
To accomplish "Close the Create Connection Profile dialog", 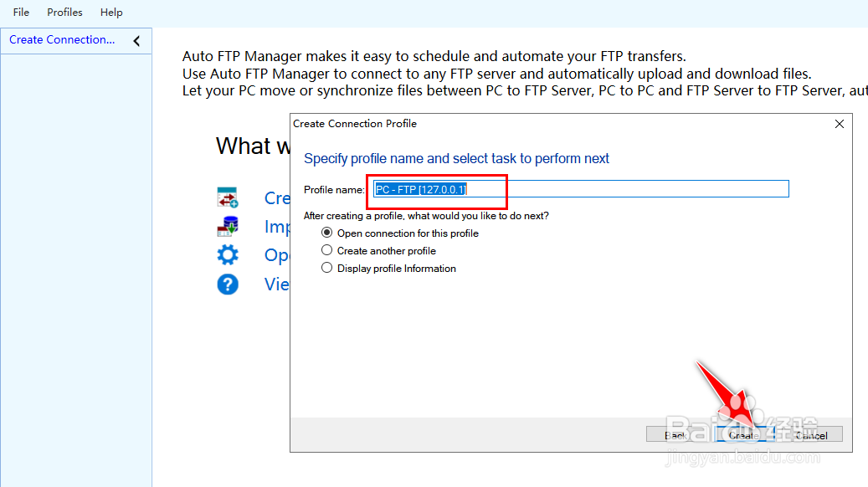I will [840, 124].
